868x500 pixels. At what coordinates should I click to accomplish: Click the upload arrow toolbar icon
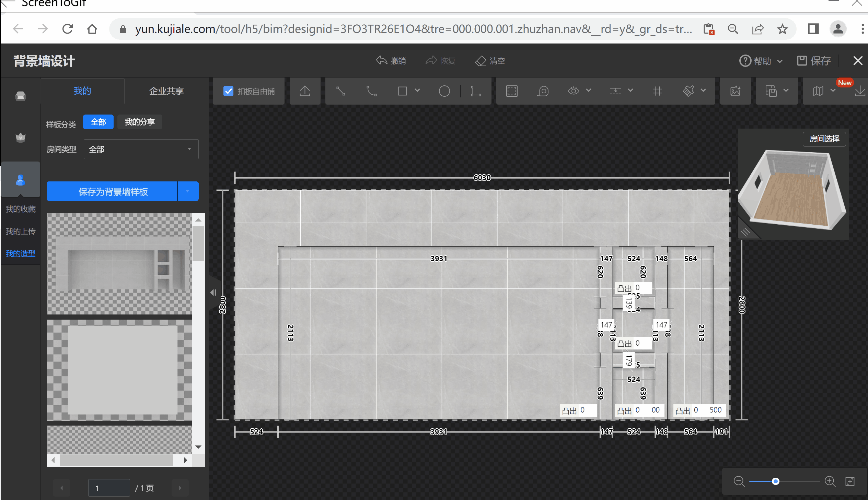pyautogui.click(x=305, y=91)
